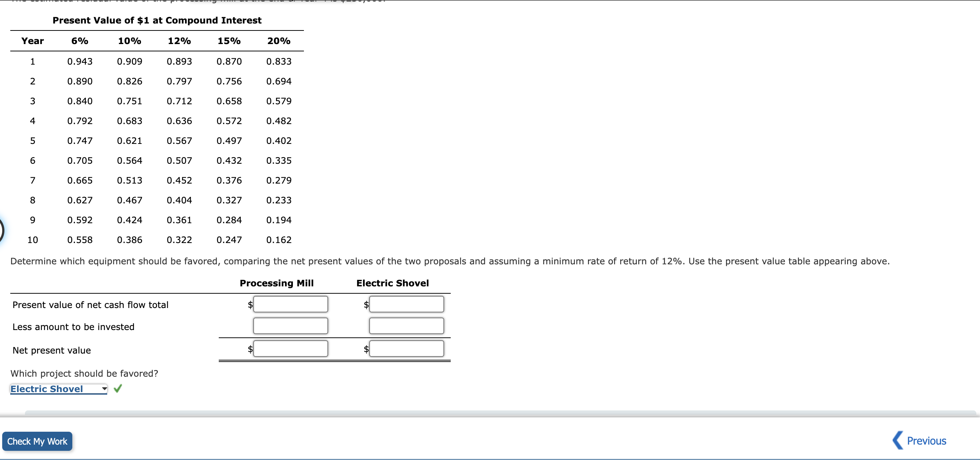Go to the Previous page link
The height and width of the screenshot is (460, 980).
[926, 441]
